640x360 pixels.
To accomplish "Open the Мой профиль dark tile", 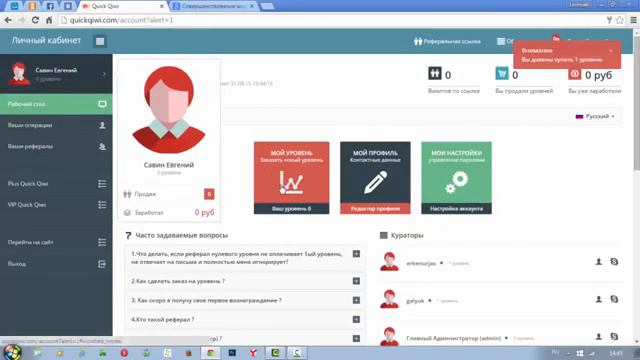I will click(x=375, y=178).
